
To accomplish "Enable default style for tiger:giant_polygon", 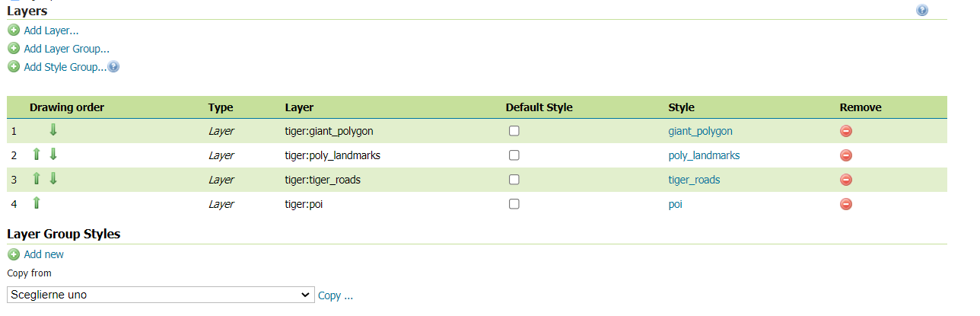I will click(x=514, y=131).
